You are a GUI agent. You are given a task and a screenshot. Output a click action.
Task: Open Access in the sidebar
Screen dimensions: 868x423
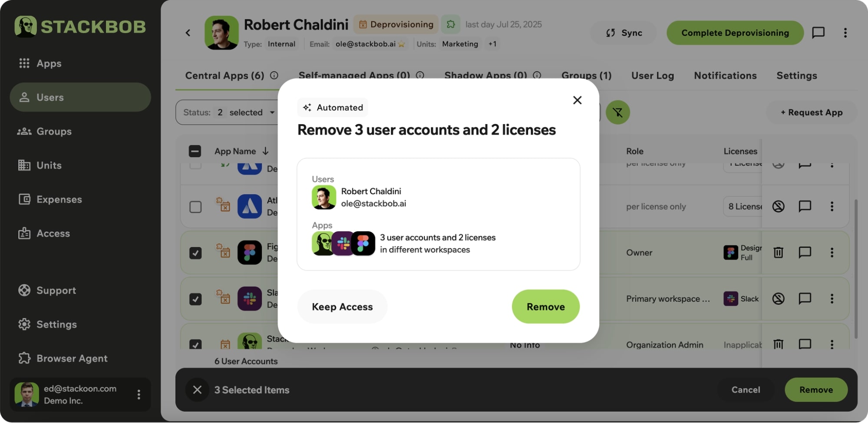point(44,233)
